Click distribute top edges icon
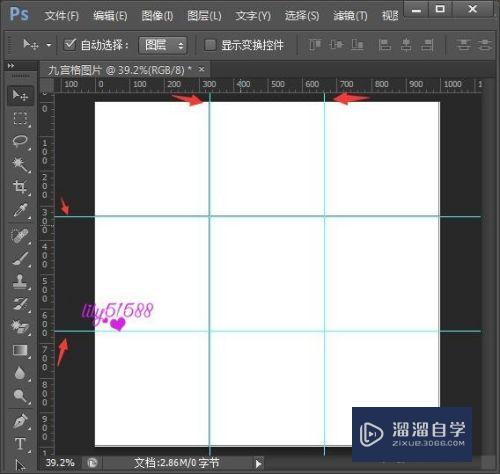500x474 pixels. tap(463, 45)
